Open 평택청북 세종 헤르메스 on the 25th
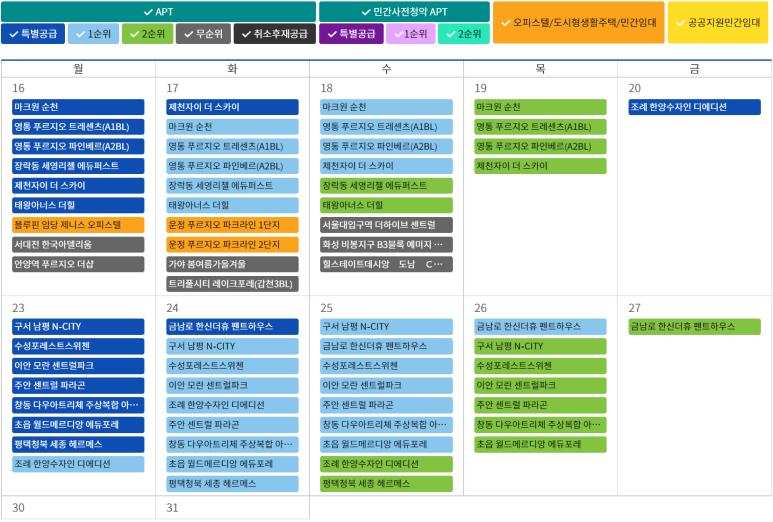Image resolution: width=773 pixels, height=522 pixels. click(x=386, y=484)
